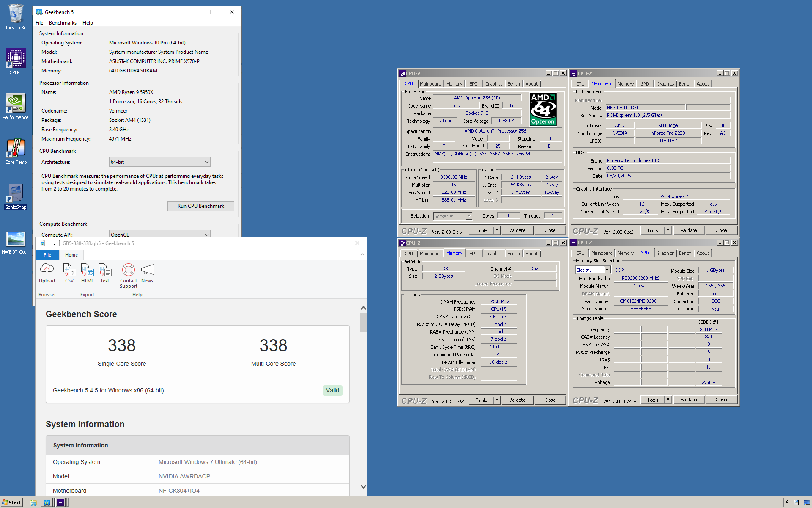Expand Tools arrow in CPU tab CPU-Z window
Viewport: 812px width, 508px height.
(497, 230)
